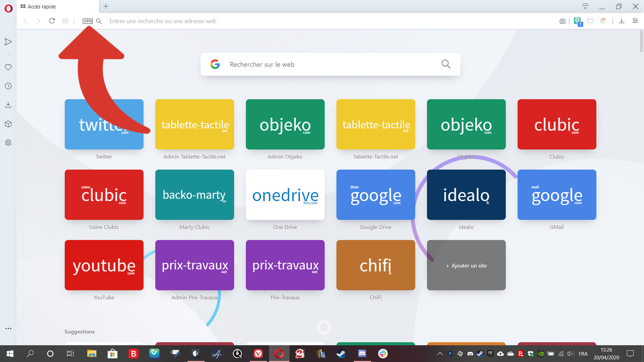Image resolution: width=644 pixels, height=362 pixels.
Task: Open Bookmarks heart icon in sidebar
Action: tap(8, 67)
